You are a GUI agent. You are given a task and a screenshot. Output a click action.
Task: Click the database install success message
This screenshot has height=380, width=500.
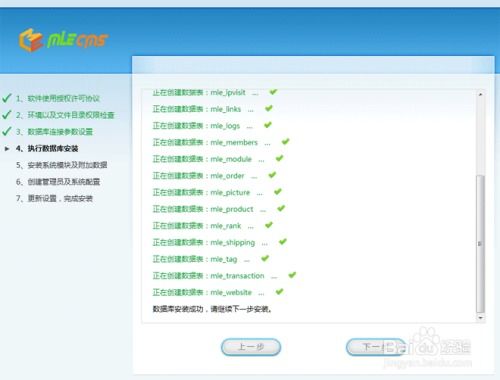tap(212, 309)
